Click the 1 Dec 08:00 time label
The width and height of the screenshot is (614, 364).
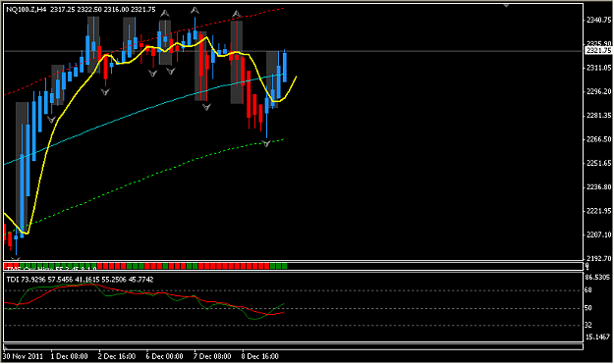click(70, 356)
